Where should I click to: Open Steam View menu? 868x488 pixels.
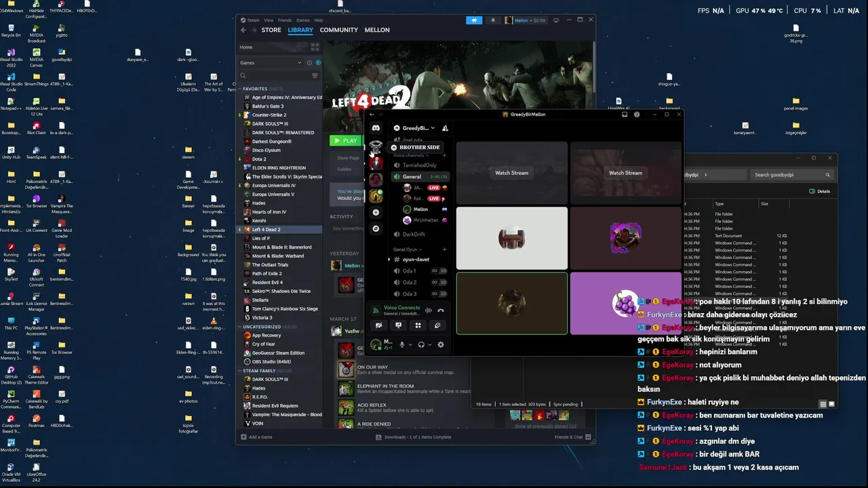tap(269, 20)
